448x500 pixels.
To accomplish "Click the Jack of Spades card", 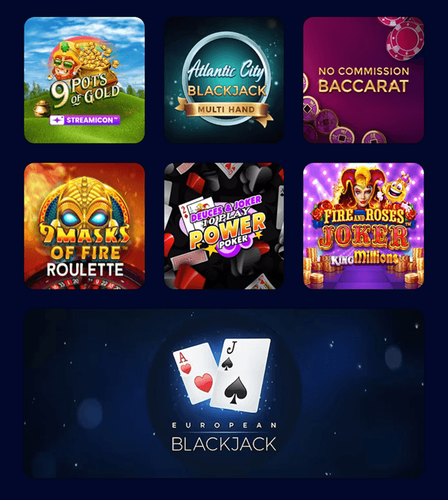I will [241, 375].
